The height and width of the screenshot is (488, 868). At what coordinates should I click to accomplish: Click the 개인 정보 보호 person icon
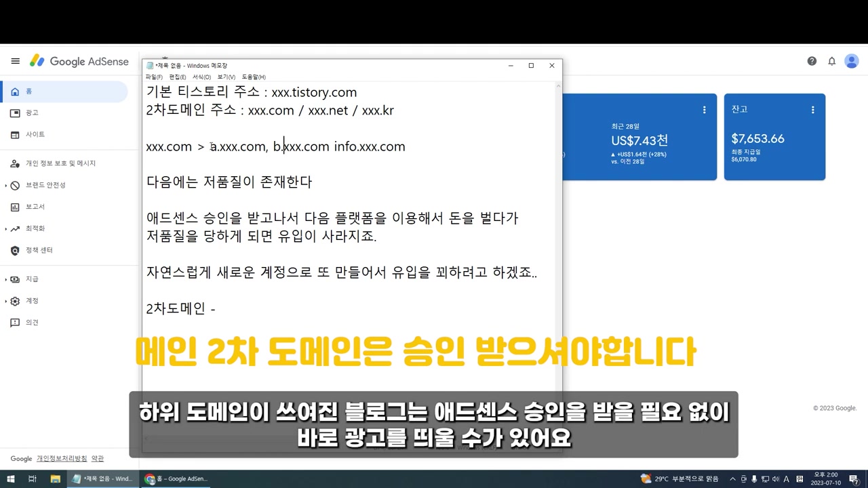15,163
